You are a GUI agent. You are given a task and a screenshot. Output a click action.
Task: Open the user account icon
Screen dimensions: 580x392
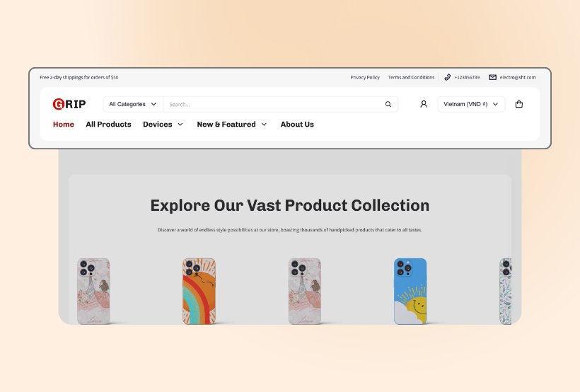click(x=424, y=104)
